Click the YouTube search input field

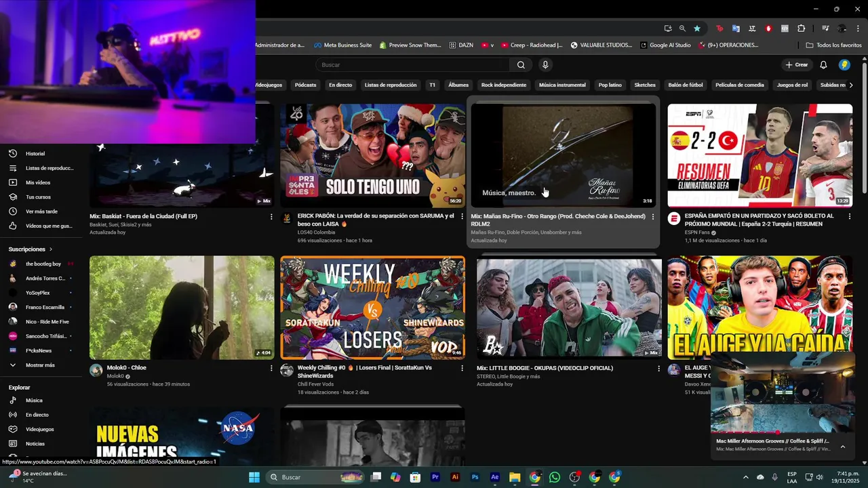(412, 65)
